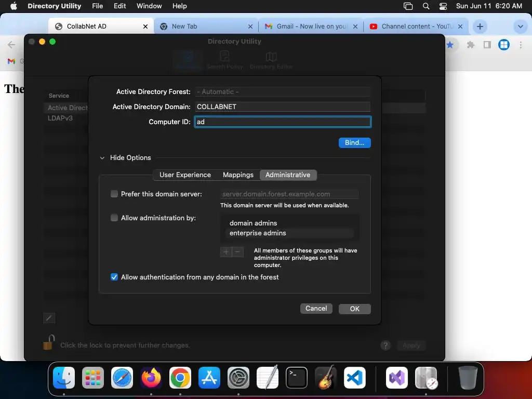Image resolution: width=532 pixels, height=399 pixels.
Task: Launch Visual Studio Code from the dock
Action: [x=354, y=378]
